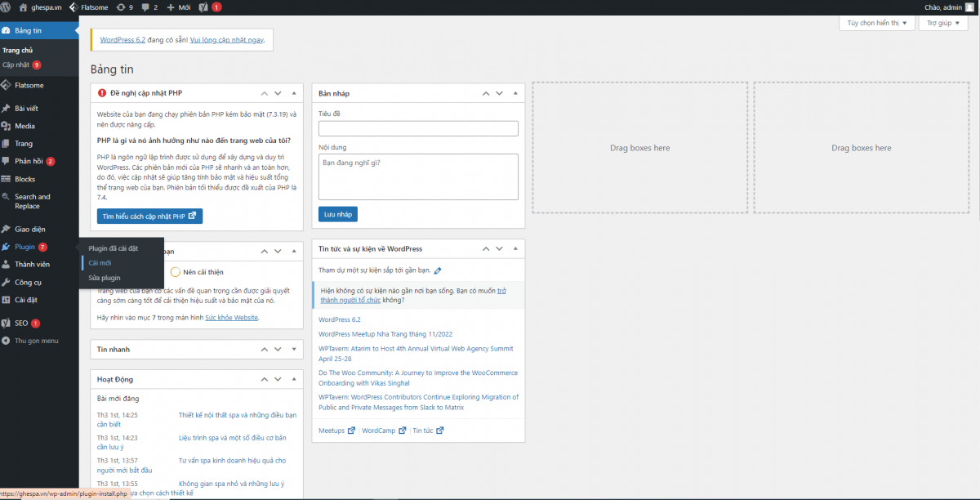
Task: Open the comments bubble showing 2 in the admin bar
Action: pyautogui.click(x=149, y=7)
